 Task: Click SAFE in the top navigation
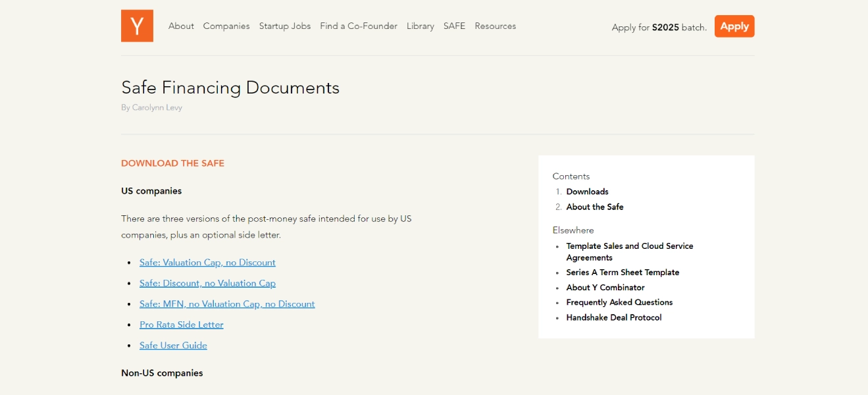[x=454, y=26]
